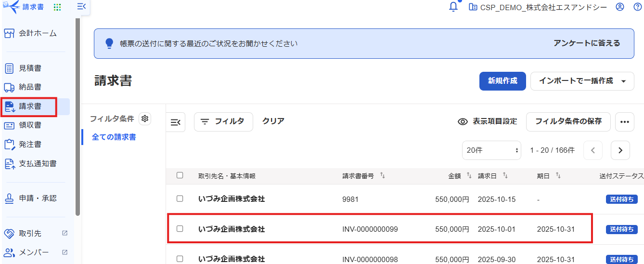Open the app launcher grid icon
The width and height of the screenshot is (644, 264).
pos(57,7)
